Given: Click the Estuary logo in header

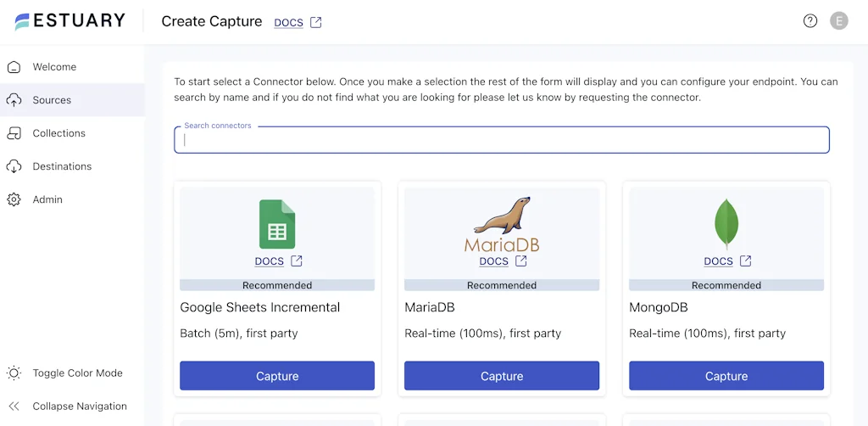Looking at the screenshot, I should click(x=70, y=21).
